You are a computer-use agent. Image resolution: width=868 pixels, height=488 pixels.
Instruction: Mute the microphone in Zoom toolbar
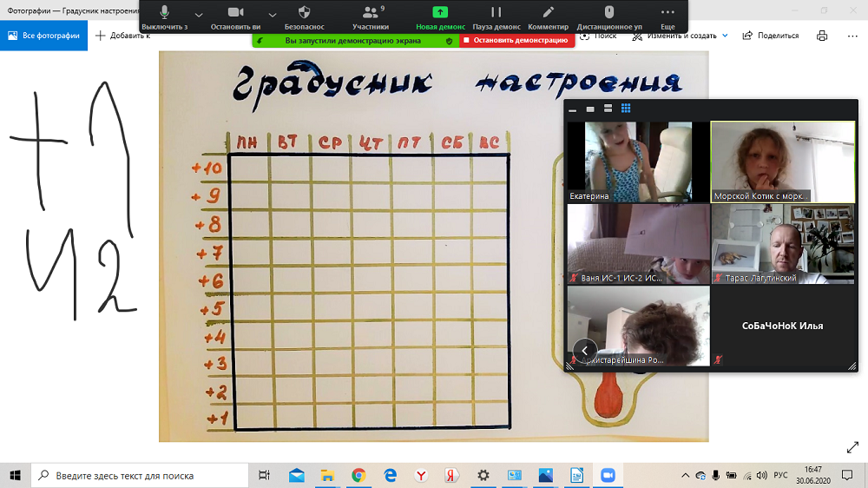[x=164, y=13]
